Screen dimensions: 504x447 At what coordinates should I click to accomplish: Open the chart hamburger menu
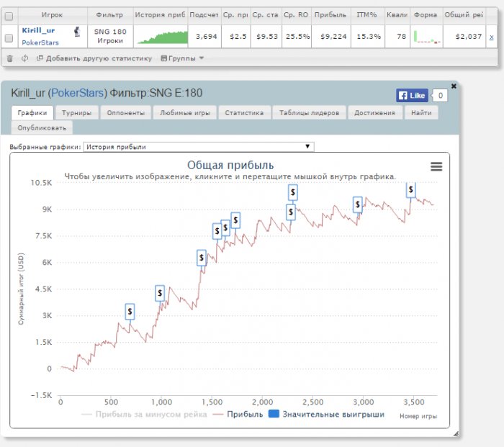(x=436, y=166)
